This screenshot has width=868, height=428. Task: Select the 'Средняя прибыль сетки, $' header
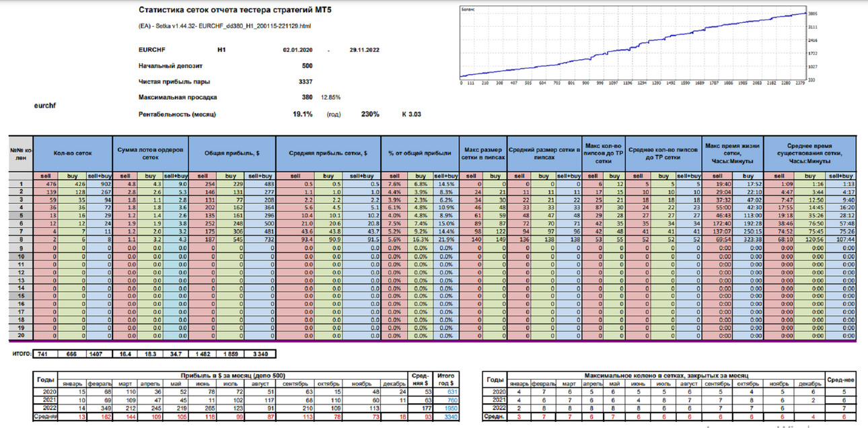click(x=328, y=153)
